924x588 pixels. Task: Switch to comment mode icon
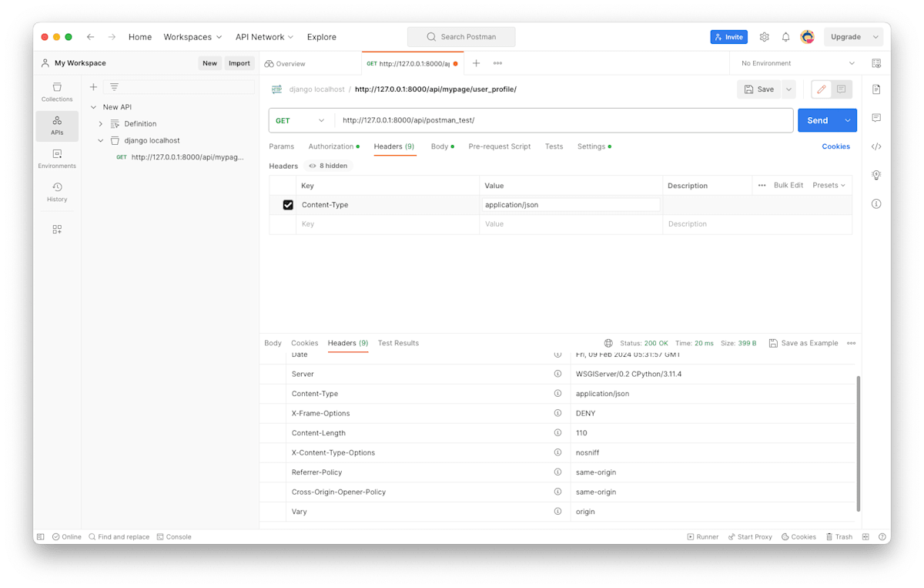coord(841,89)
